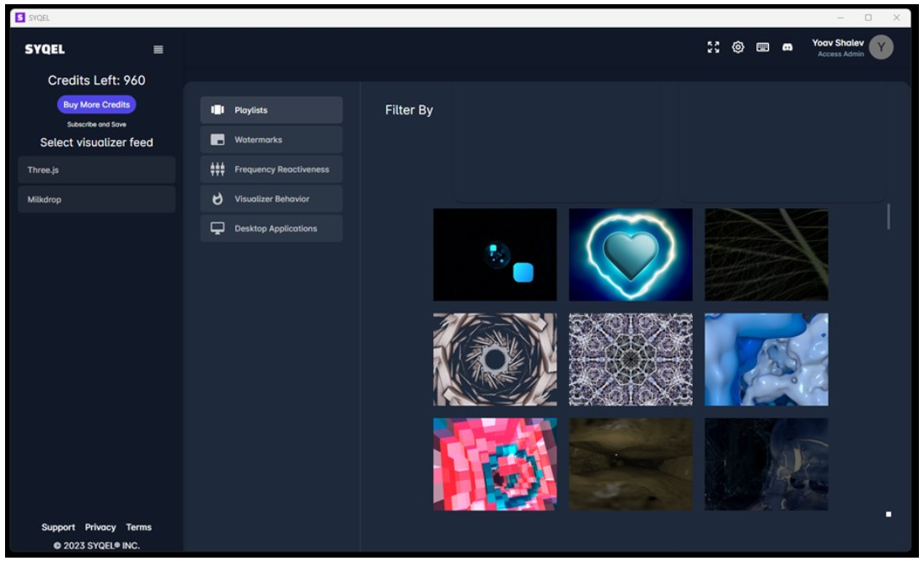The height and width of the screenshot is (561, 924).
Task: Enter fullscreen mode using the expand icon
Action: point(713,47)
